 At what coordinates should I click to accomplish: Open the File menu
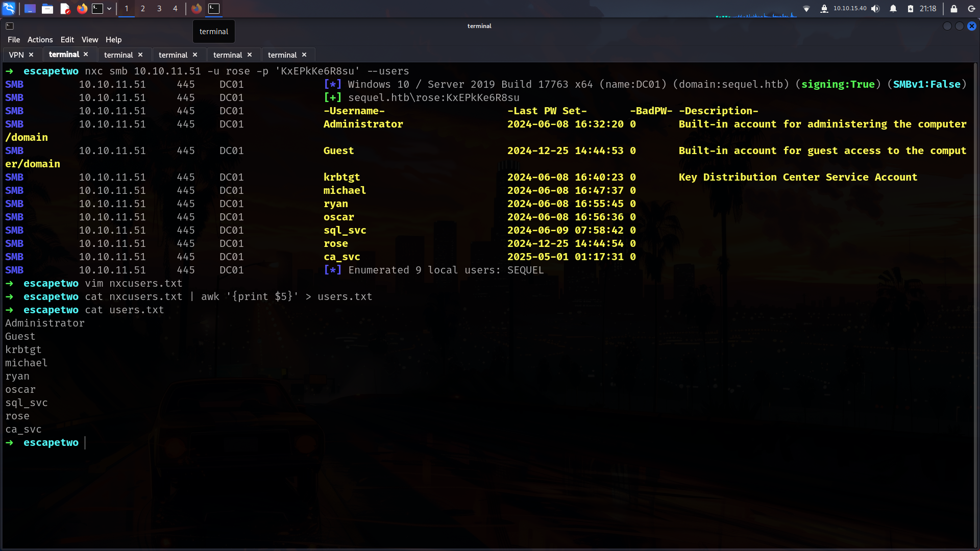(14, 39)
